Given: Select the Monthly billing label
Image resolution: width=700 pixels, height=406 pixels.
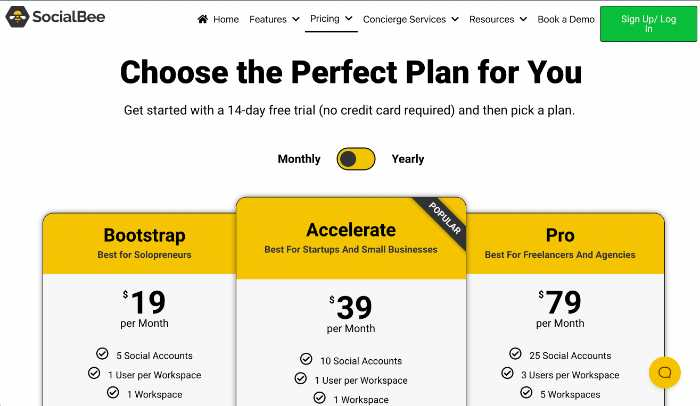Looking at the screenshot, I should [x=299, y=159].
